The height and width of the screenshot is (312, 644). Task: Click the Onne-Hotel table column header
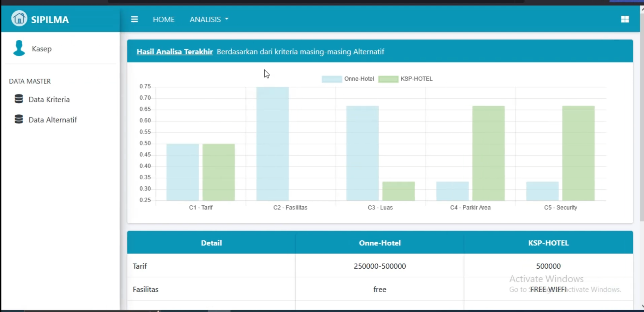(380, 243)
